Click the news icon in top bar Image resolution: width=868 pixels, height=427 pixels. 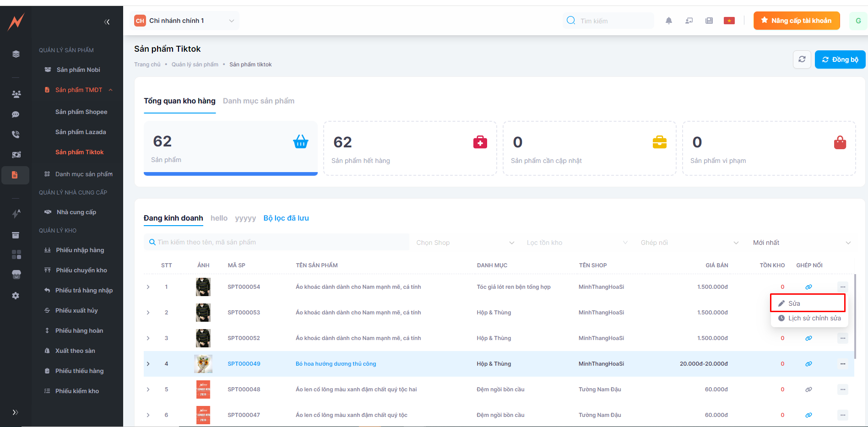[x=709, y=21]
